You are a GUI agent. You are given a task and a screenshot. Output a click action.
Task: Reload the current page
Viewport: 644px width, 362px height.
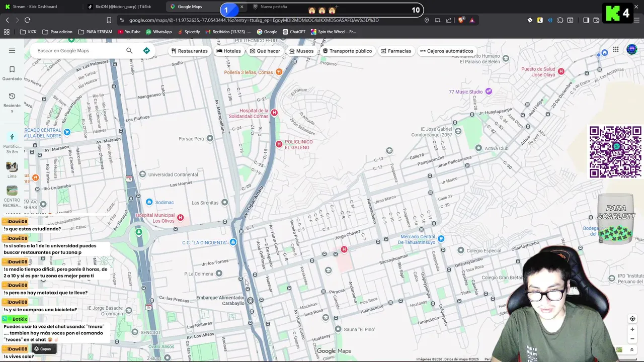point(27,20)
